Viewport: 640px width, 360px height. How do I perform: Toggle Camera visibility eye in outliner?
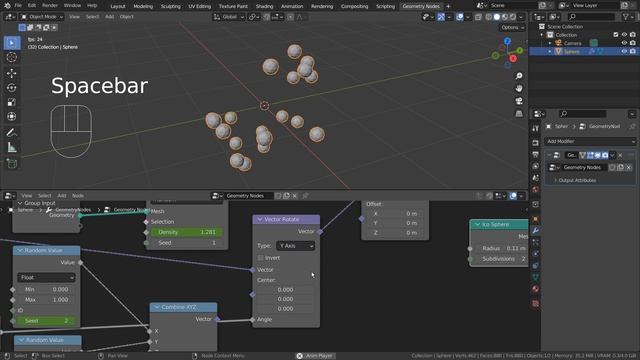click(624, 43)
